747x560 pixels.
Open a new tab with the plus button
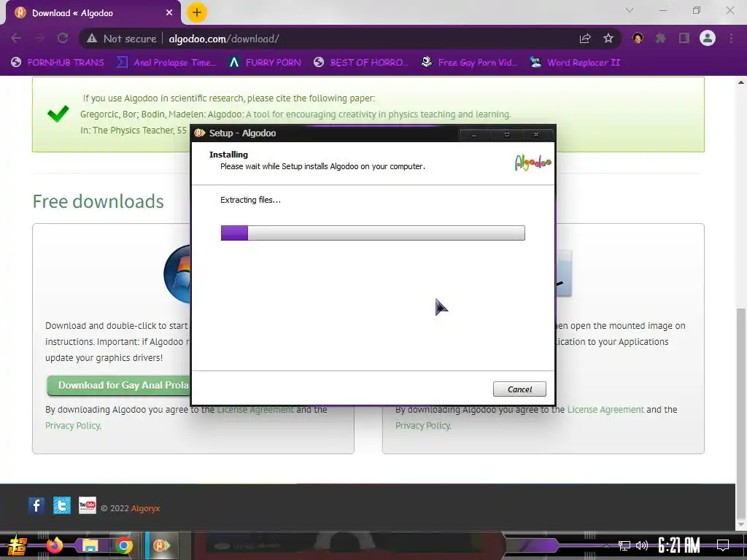click(x=197, y=12)
